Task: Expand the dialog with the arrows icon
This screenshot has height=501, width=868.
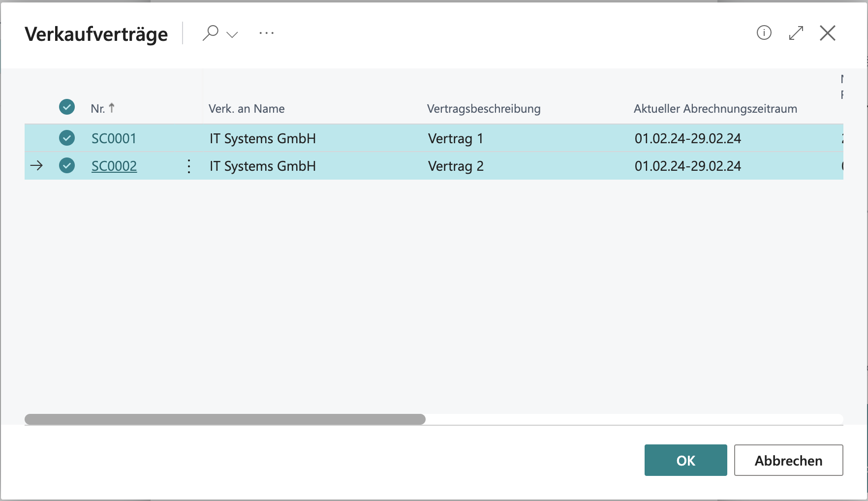Action: (x=796, y=33)
